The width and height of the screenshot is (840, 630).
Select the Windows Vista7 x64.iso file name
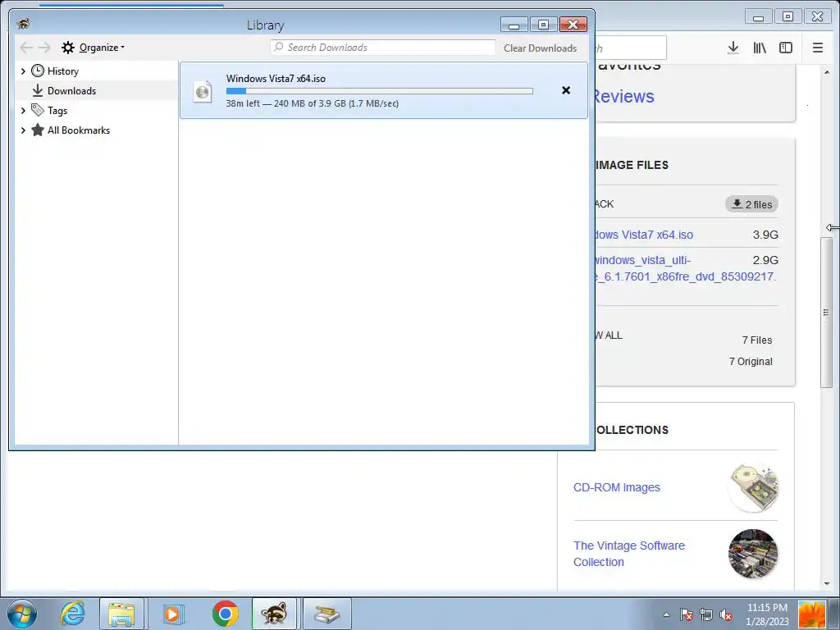tap(276, 79)
